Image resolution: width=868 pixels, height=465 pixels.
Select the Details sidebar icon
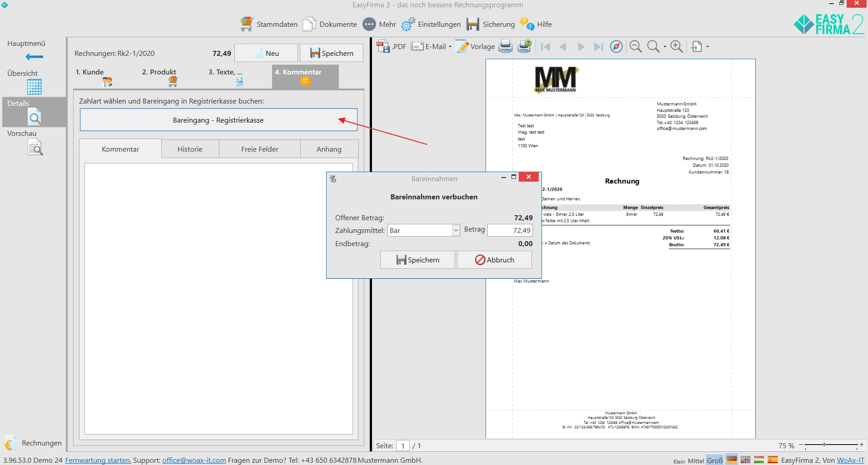click(35, 117)
